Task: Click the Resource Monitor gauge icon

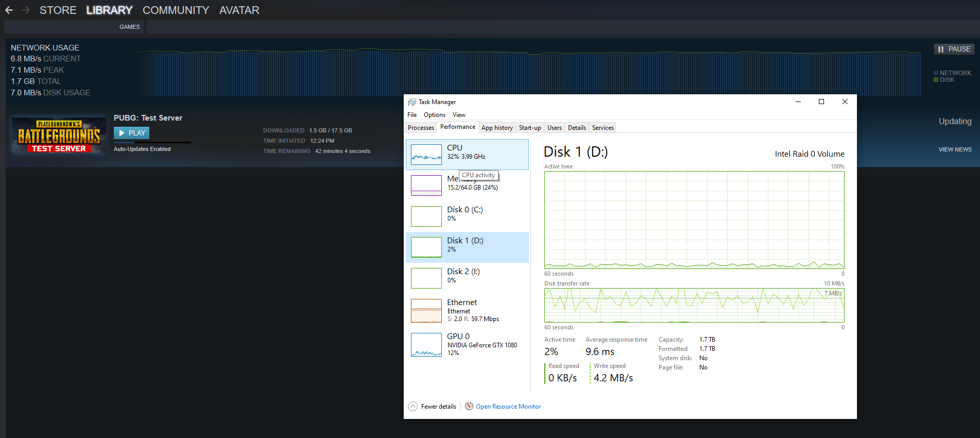Action: (469, 406)
